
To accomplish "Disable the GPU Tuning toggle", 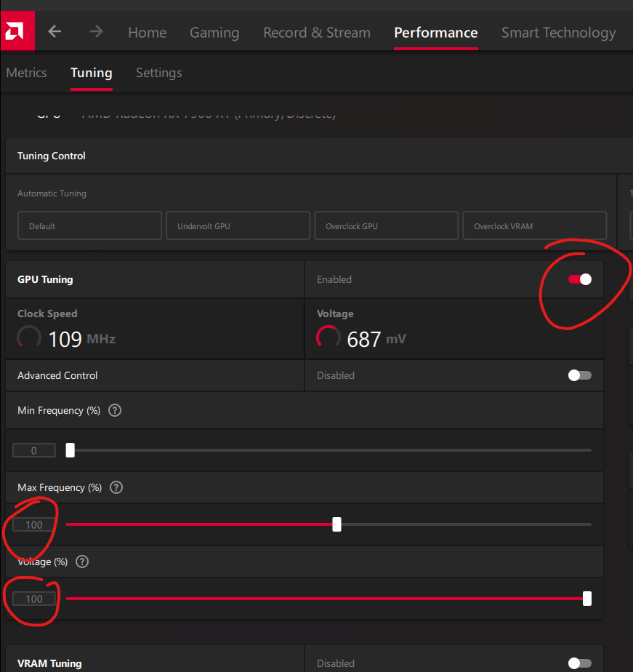I will click(x=579, y=279).
